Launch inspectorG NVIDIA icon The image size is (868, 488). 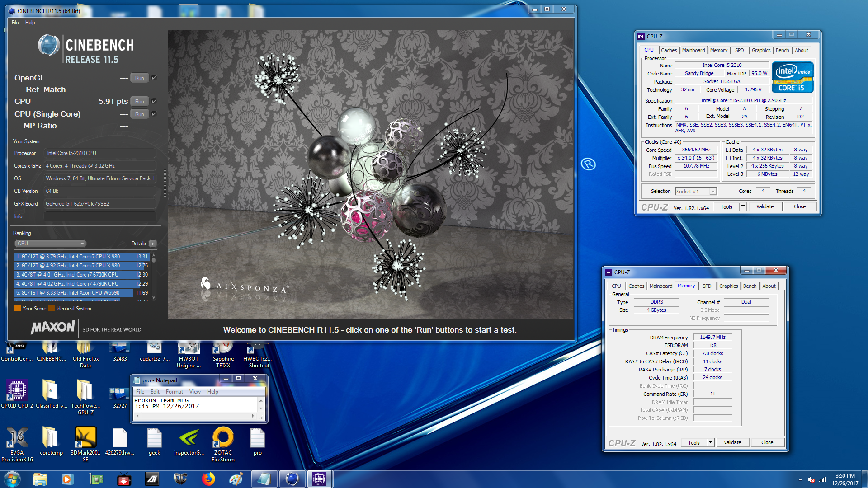[x=189, y=441]
